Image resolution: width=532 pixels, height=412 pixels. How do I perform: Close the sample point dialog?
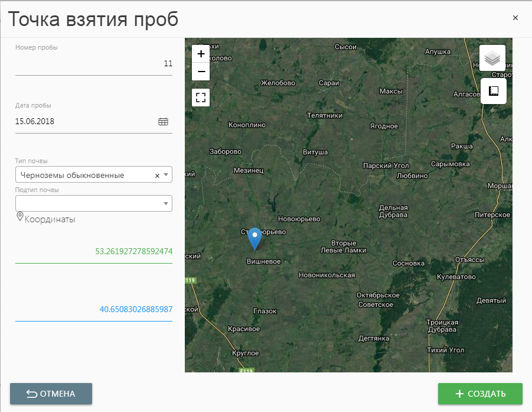click(515, 18)
